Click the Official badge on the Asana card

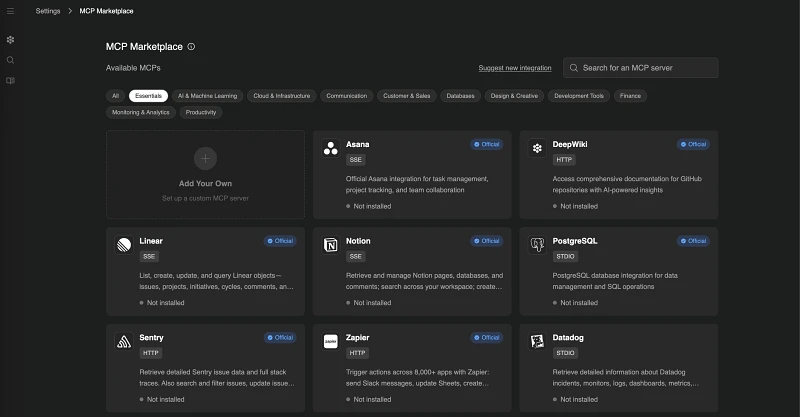tap(487, 144)
